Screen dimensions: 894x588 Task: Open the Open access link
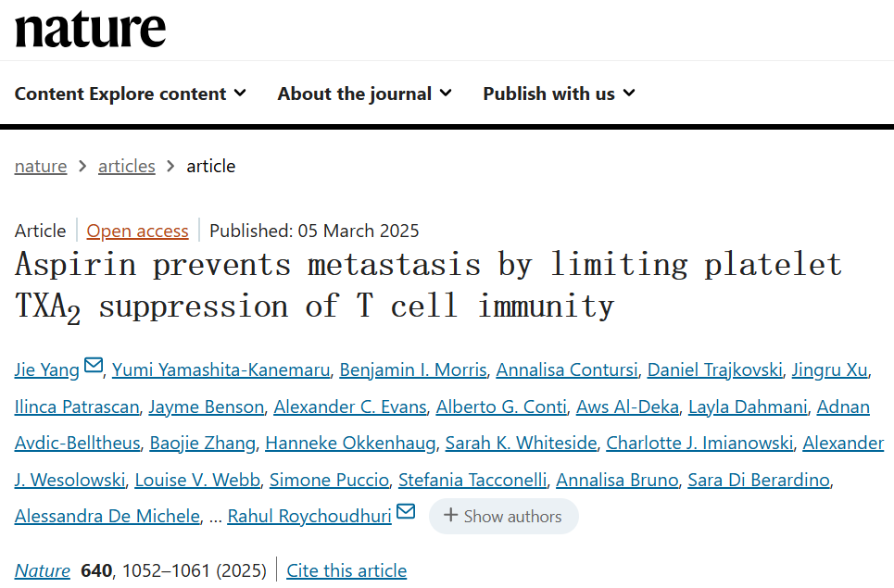[137, 231]
